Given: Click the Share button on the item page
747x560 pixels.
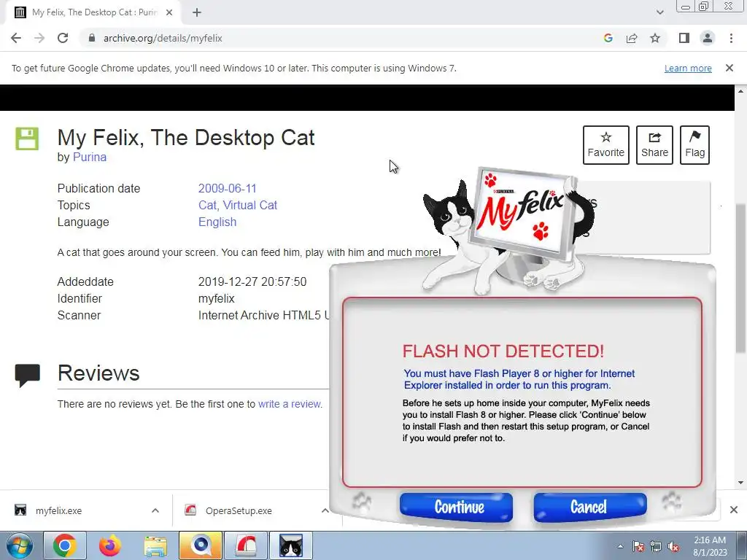Looking at the screenshot, I should (654, 145).
